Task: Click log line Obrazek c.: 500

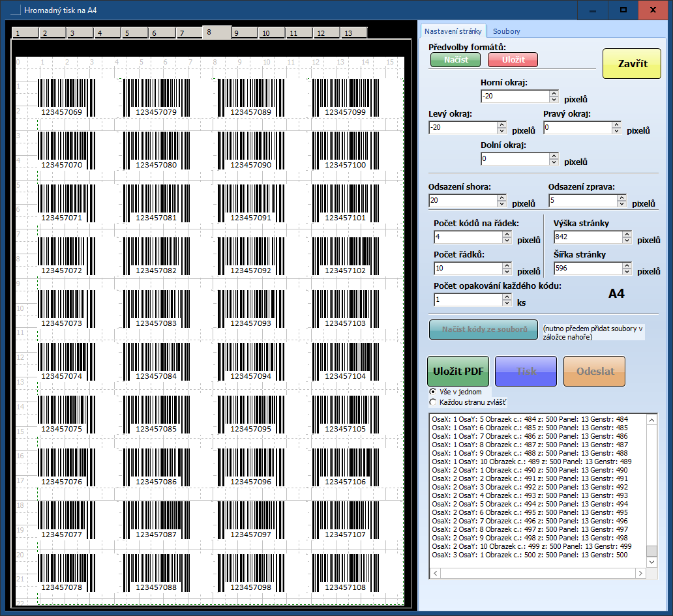Action: pyautogui.click(x=530, y=555)
